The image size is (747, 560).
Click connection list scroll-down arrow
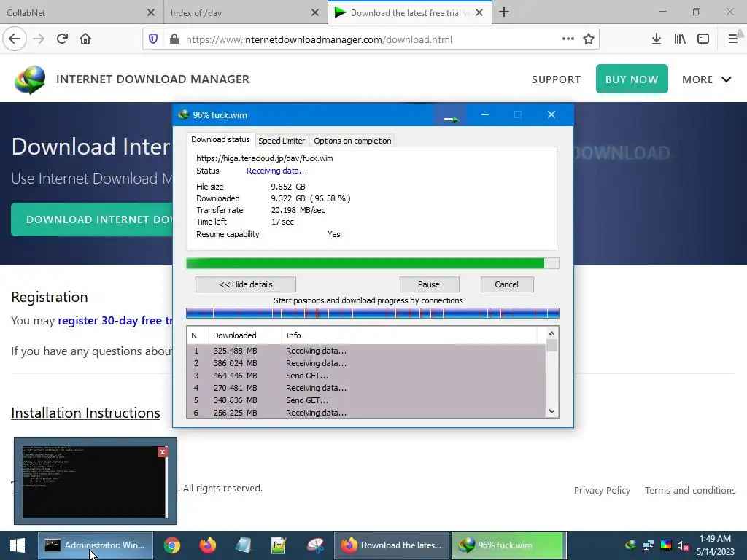(551, 411)
